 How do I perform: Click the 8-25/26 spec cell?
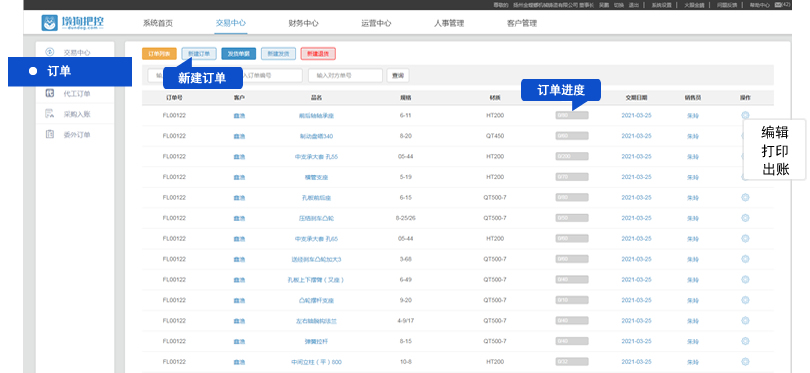tap(406, 218)
